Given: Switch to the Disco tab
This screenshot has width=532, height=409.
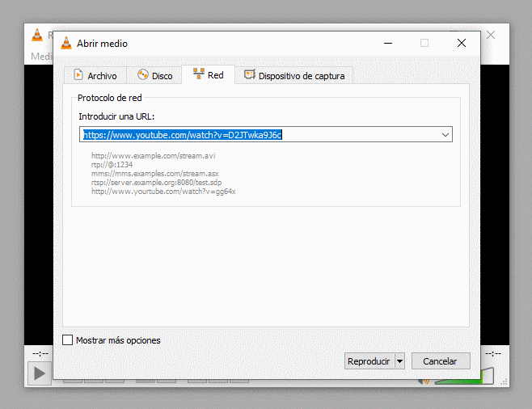Looking at the screenshot, I should 154,75.
